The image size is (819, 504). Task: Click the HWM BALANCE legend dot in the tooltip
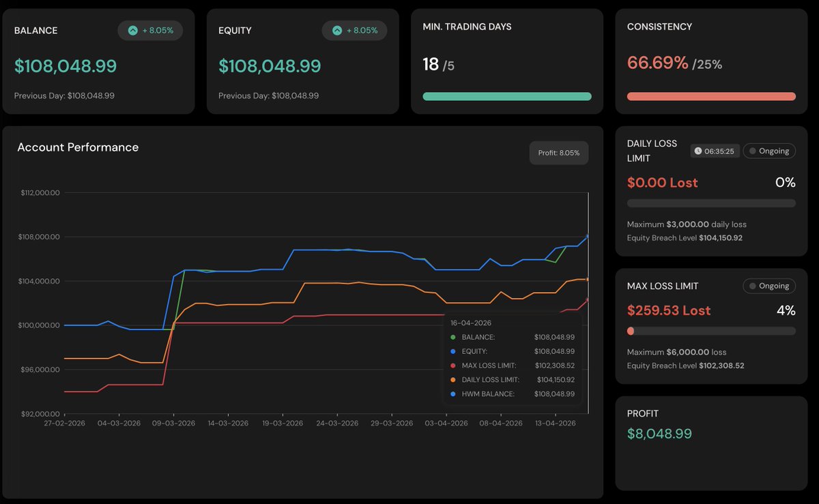point(453,394)
